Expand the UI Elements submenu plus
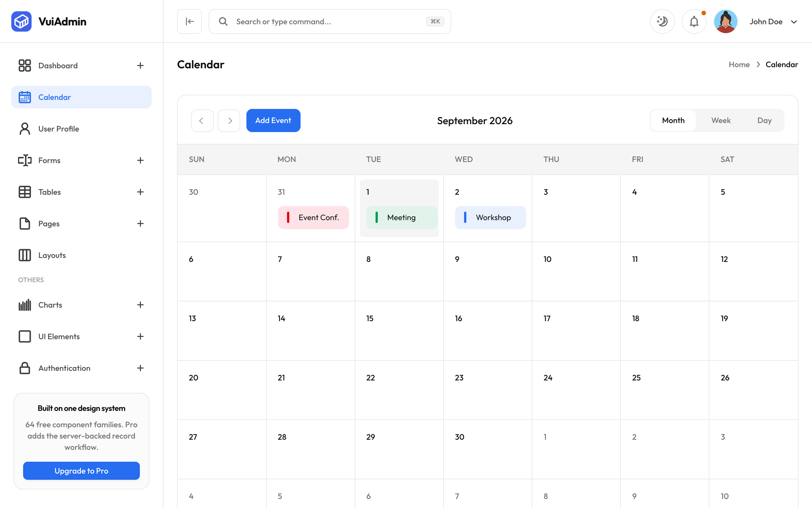This screenshot has height=508, width=812. tap(140, 336)
